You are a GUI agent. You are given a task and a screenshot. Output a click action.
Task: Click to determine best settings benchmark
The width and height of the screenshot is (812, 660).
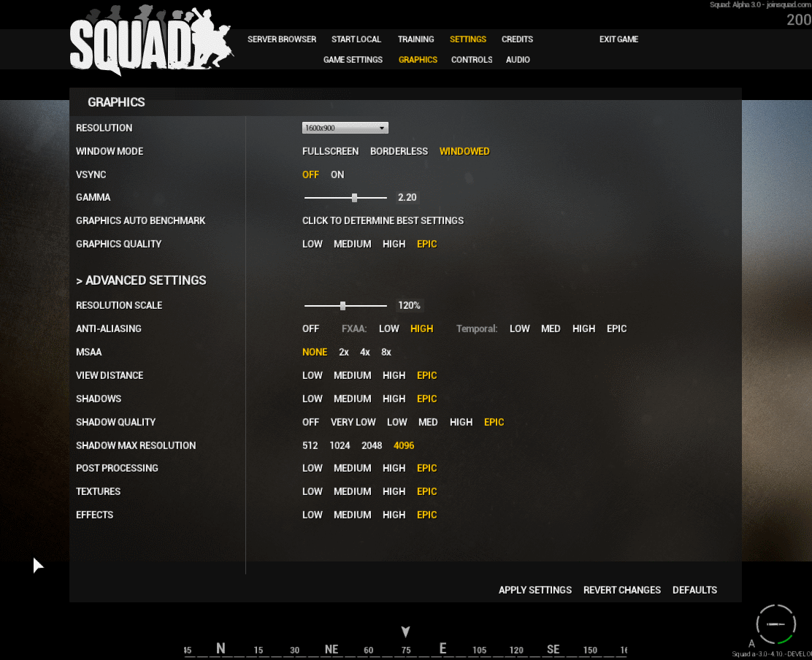[x=383, y=220]
